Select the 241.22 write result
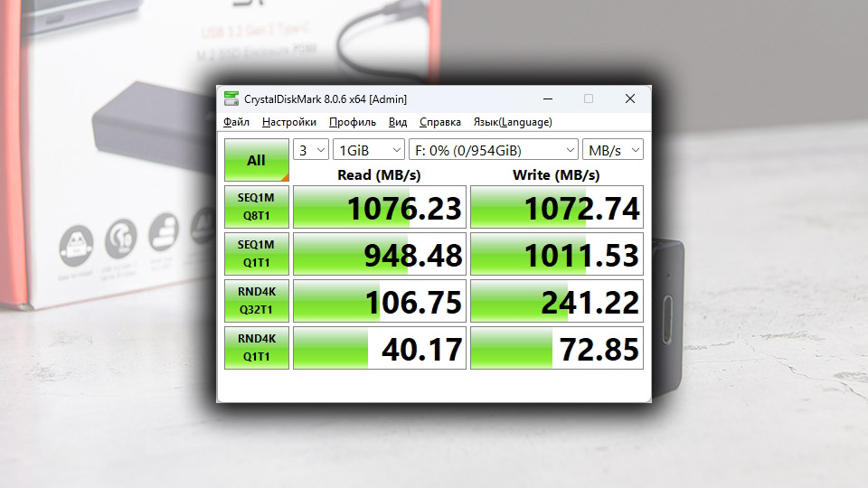 557,301
